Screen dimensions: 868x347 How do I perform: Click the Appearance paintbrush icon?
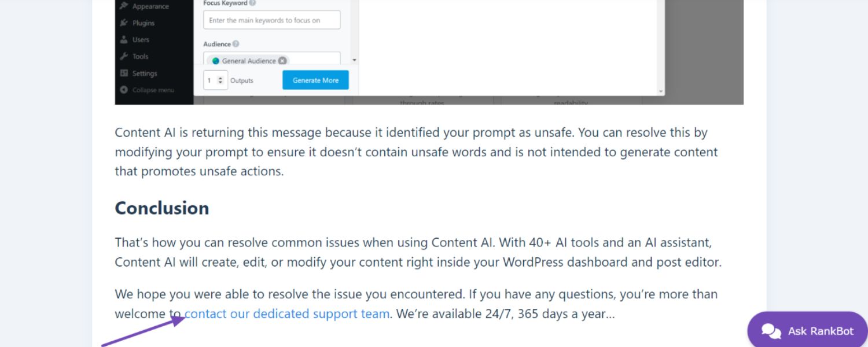pyautogui.click(x=124, y=6)
